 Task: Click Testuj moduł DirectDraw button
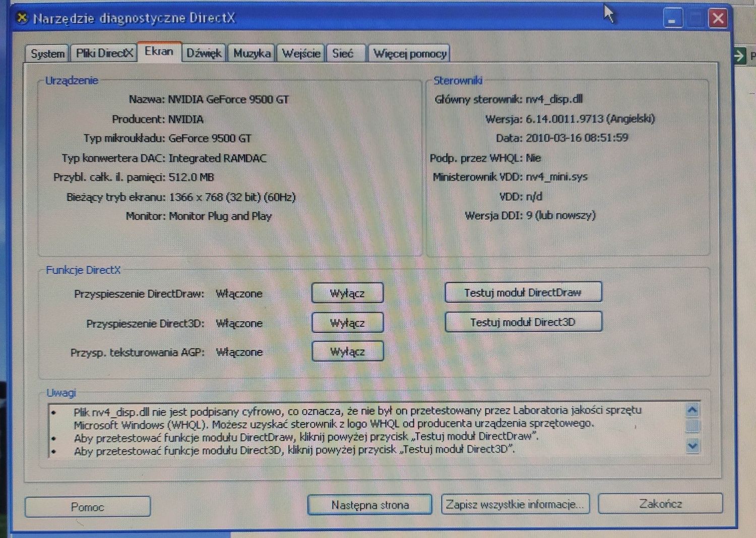click(523, 292)
